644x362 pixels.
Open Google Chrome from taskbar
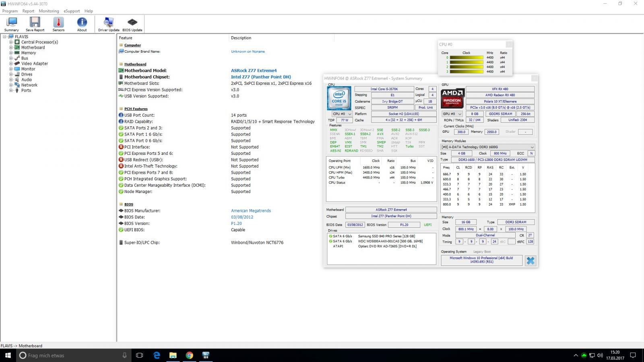189,355
